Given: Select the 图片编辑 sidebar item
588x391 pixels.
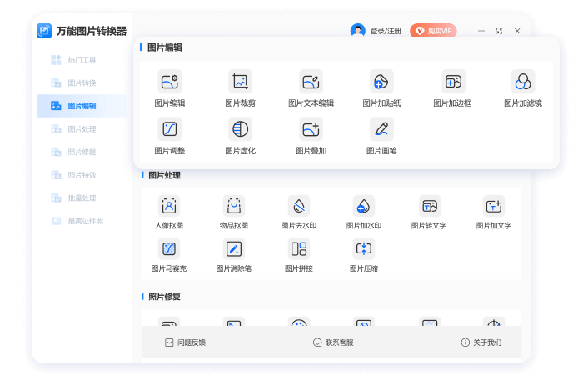Looking at the screenshot, I should coord(82,106).
